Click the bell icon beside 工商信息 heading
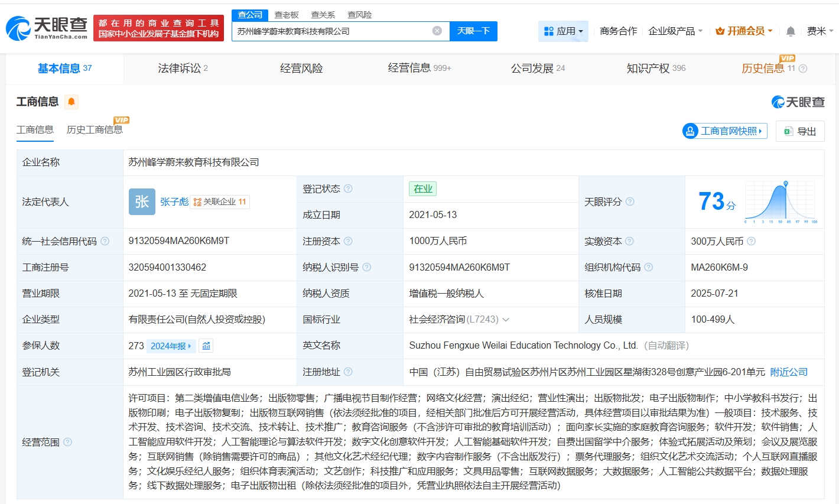 pyautogui.click(x=70, y=101)
